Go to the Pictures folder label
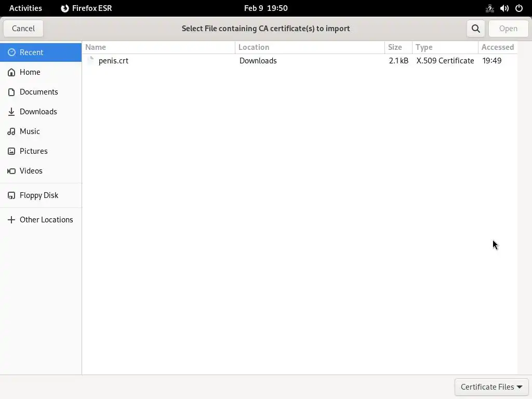 click(34, 151)
